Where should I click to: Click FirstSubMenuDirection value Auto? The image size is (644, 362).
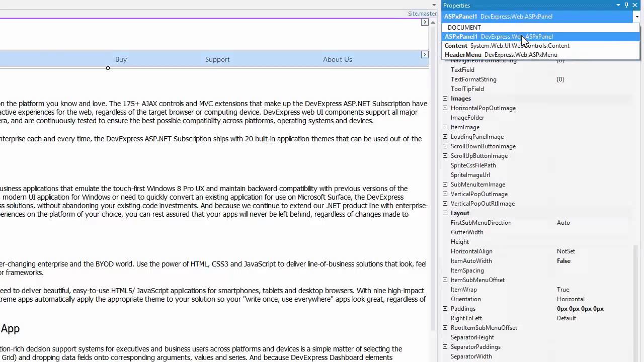[563, 223]
